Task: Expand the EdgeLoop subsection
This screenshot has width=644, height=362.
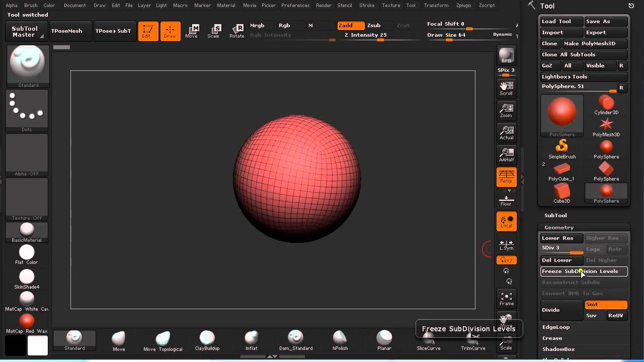Action: point(556,327)
